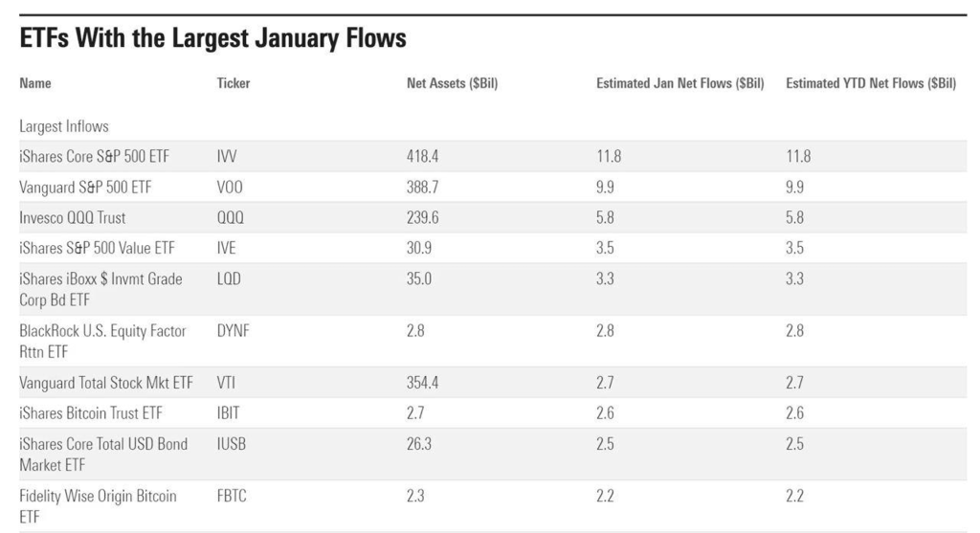The width and height of the screenshot is (980, 533).
Task: Open the iShares Bitcoin Trust ETF row
Action: click(x=91, y=413)
